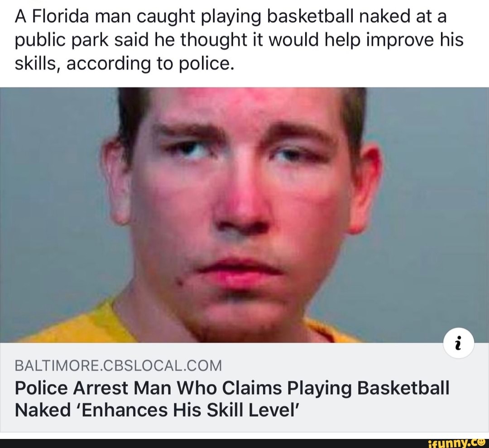The image size is (489, 448).
Task: Click the caption line 'skills, according to police.'
Action: point(124,63)
